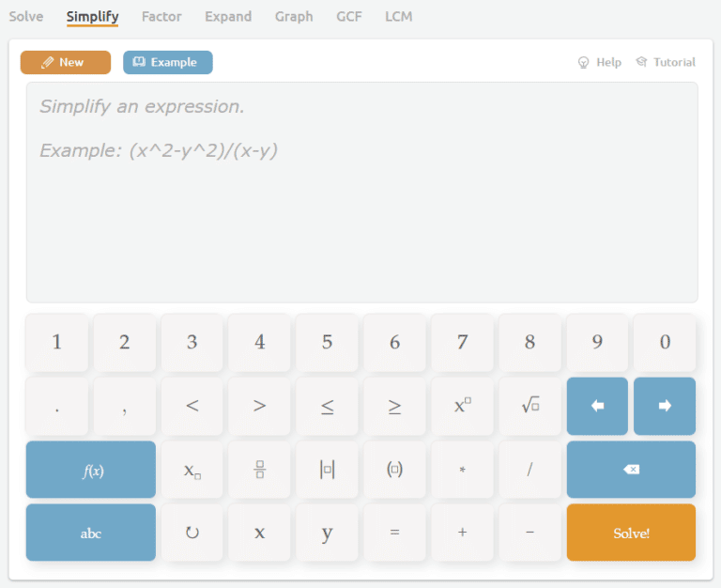Insert a fraction template
Image resolution: width=721 pixels, height=588 pixels.
pyautogui.click(x=259, y=470)
